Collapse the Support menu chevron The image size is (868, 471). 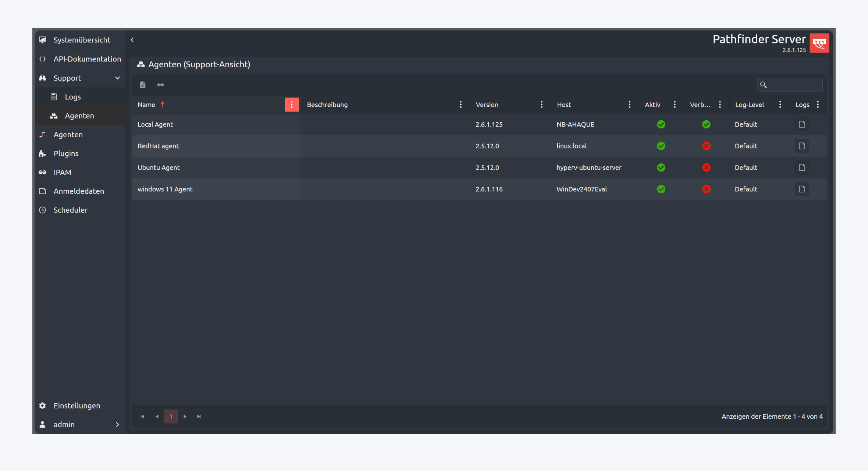[x=117, y=78]
